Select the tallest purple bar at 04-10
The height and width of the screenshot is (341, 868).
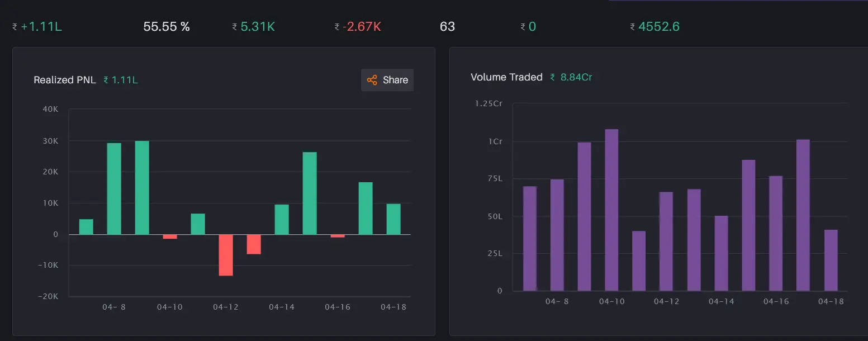coord(611,210)
